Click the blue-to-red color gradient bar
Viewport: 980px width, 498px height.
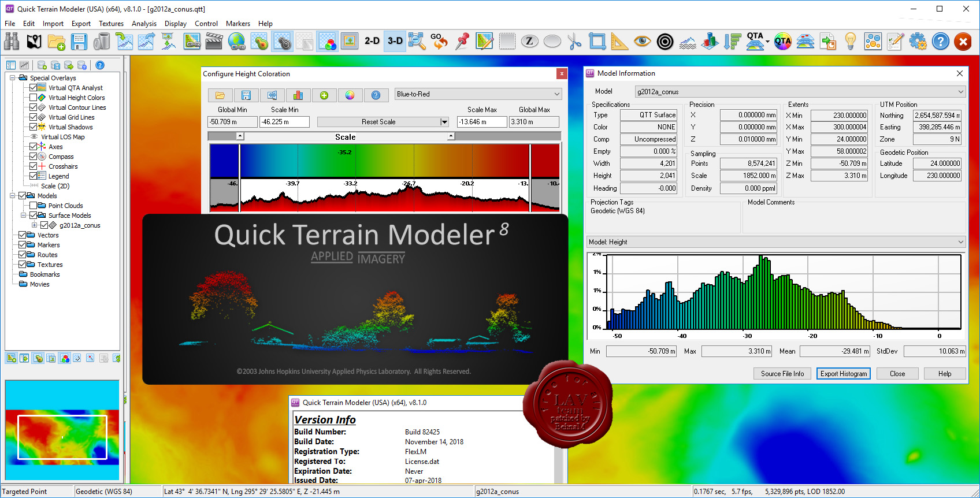tap(385, 160)
